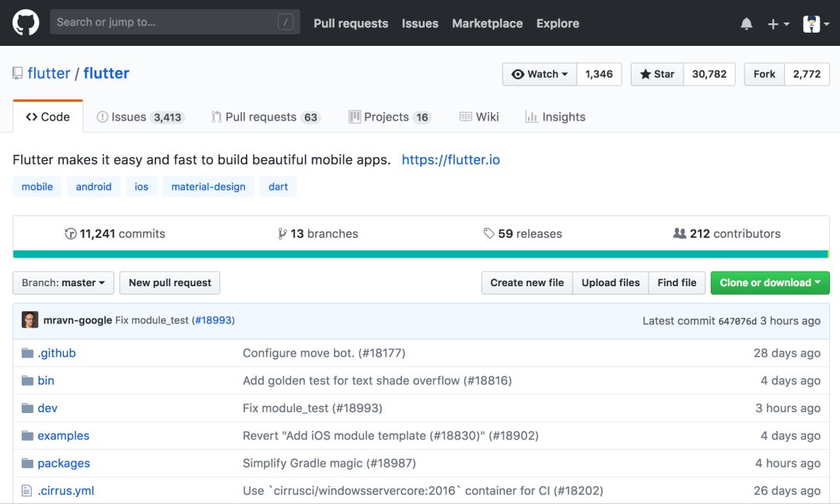Select the dart topic tag
Screen dimensions: 840x504
click(278, 187)
